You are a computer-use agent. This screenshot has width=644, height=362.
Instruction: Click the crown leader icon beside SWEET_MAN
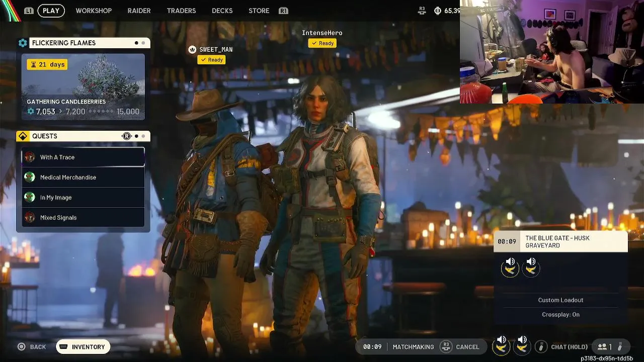[x=192, y=49]
